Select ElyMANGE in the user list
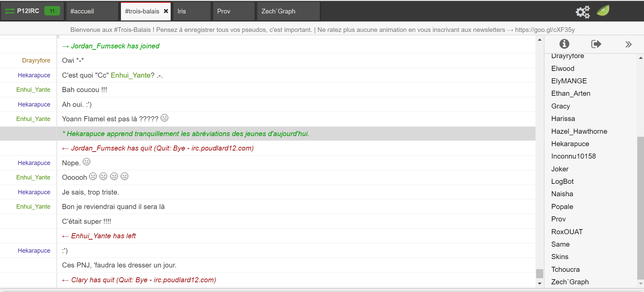The width and height of the screenshot is (644, 292). pos(569,81)
